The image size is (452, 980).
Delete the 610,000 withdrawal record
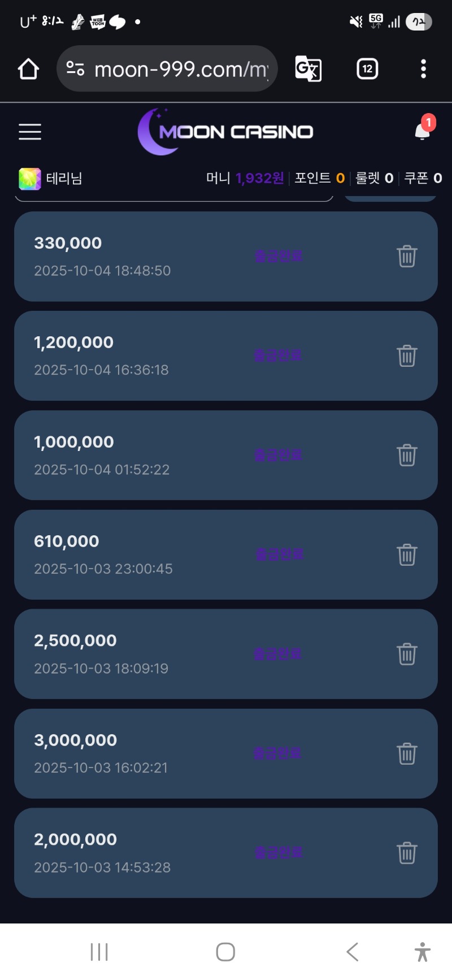(x=407, y=554)
